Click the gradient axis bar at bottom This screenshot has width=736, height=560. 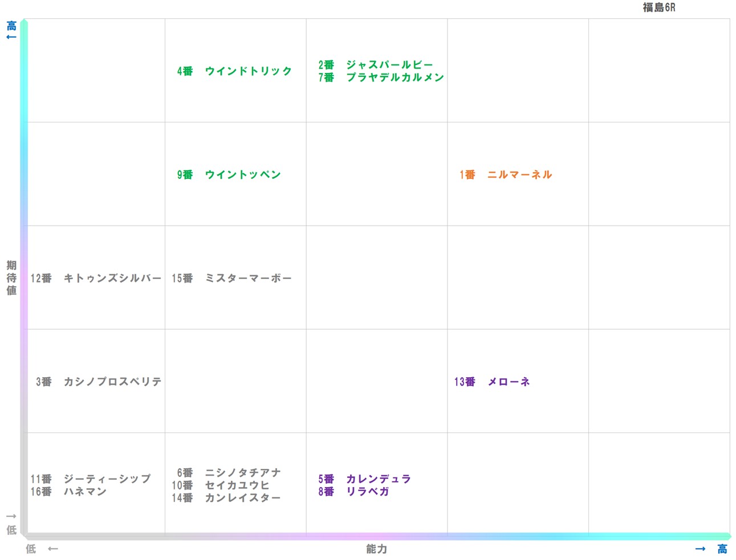pos(376,536)
